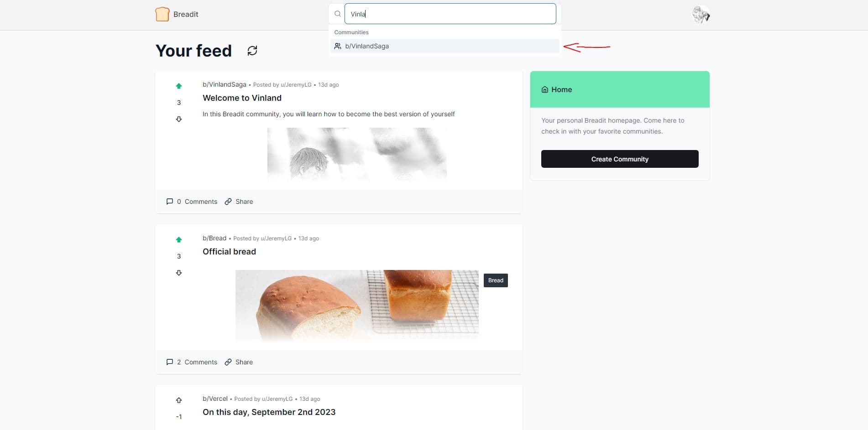Upvote the Official bread post

pos(179,240)
